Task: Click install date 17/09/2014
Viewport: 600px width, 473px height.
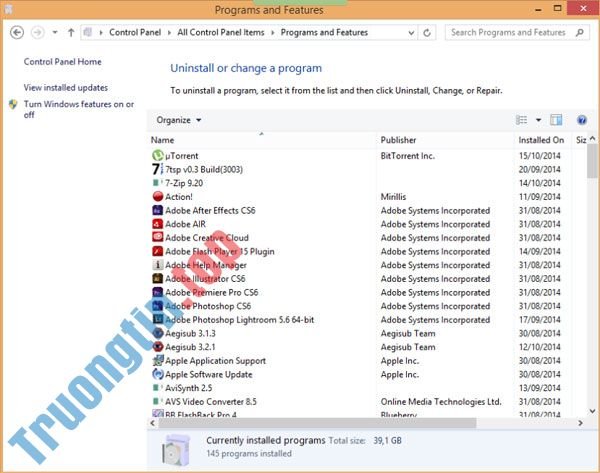Action: 540,320
